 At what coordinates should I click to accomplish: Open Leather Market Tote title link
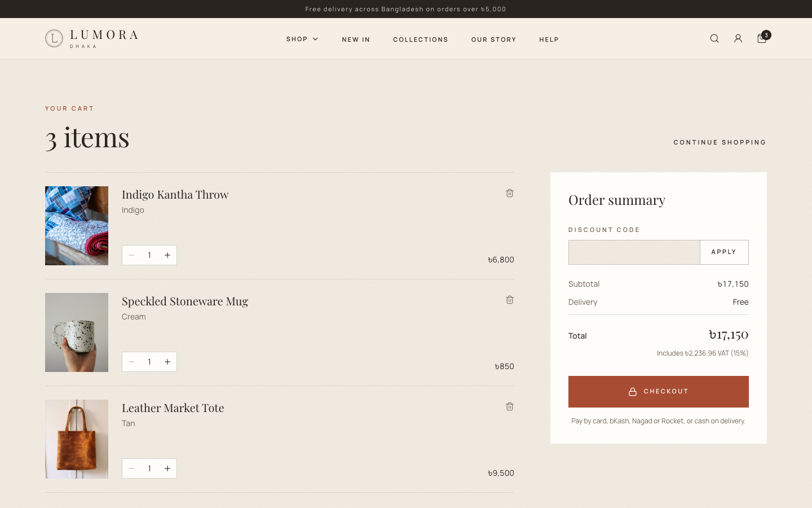[173, 408]
